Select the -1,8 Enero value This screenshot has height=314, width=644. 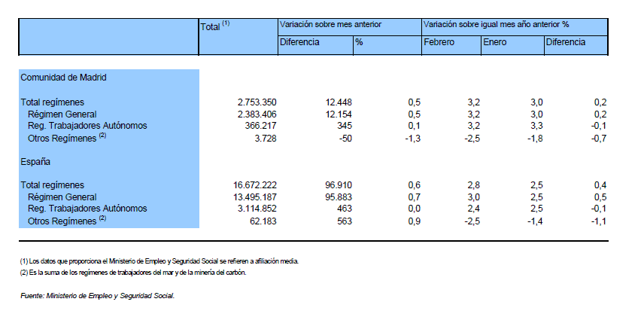click(x=535, y=139)
